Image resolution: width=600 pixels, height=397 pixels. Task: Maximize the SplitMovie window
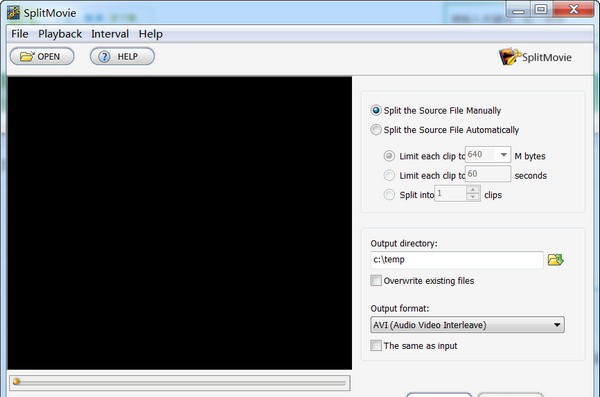[541, 10]
